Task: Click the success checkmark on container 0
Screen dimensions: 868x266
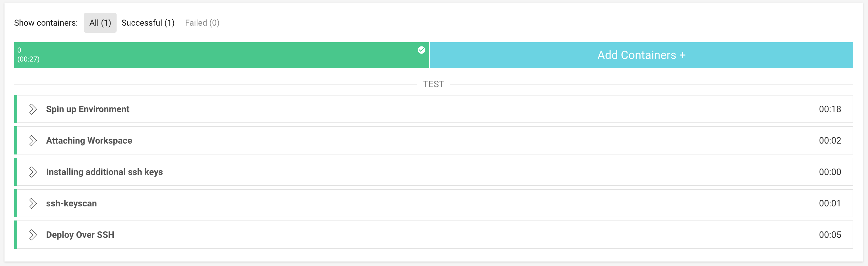Action: (x=421, y=50)
